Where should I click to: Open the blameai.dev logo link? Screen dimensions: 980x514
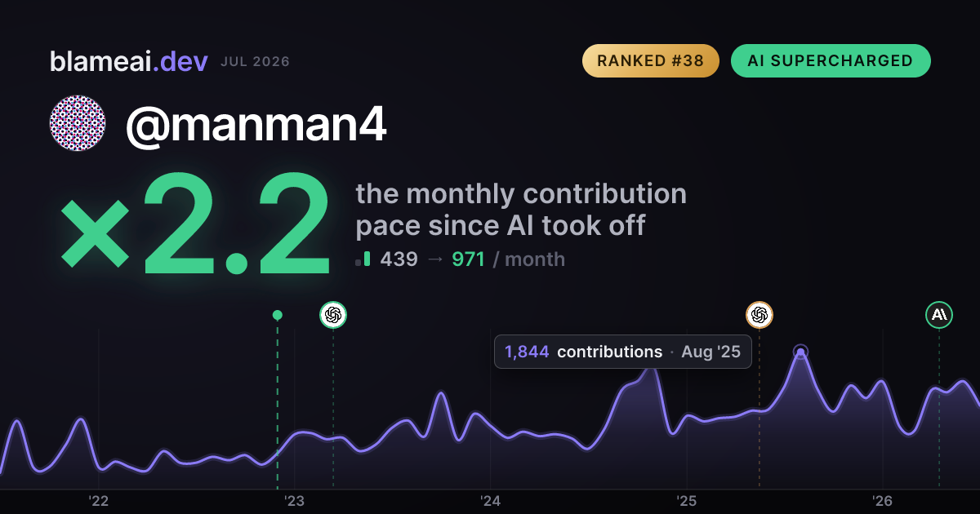[x=129, y=61]
